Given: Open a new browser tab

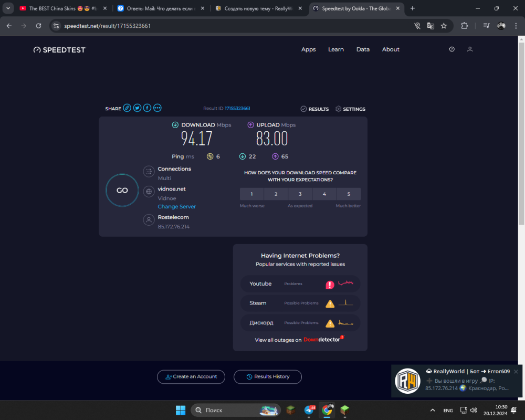Looking at the screenshot, I should pos(413,8).
